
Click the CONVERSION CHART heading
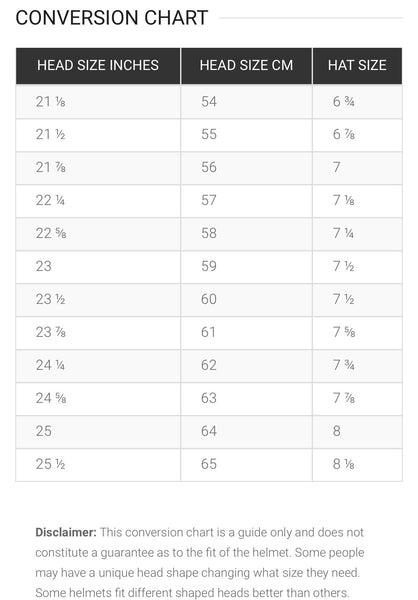[112, 18]
